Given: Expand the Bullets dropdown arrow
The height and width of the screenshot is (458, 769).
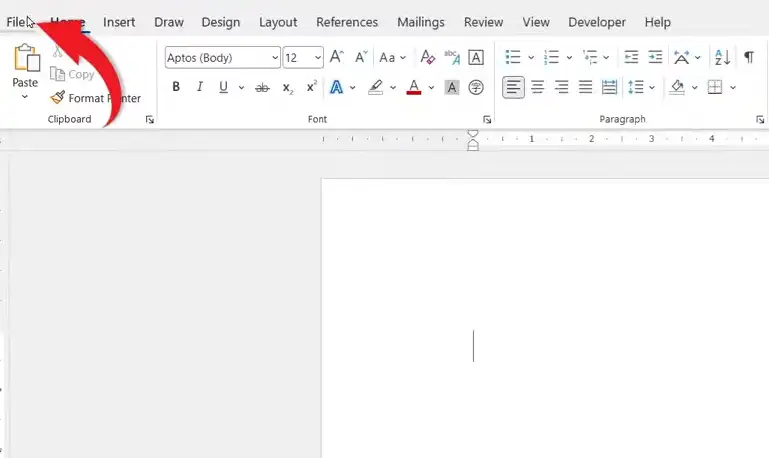Looking at the screenshot, I should coord(531,58).
